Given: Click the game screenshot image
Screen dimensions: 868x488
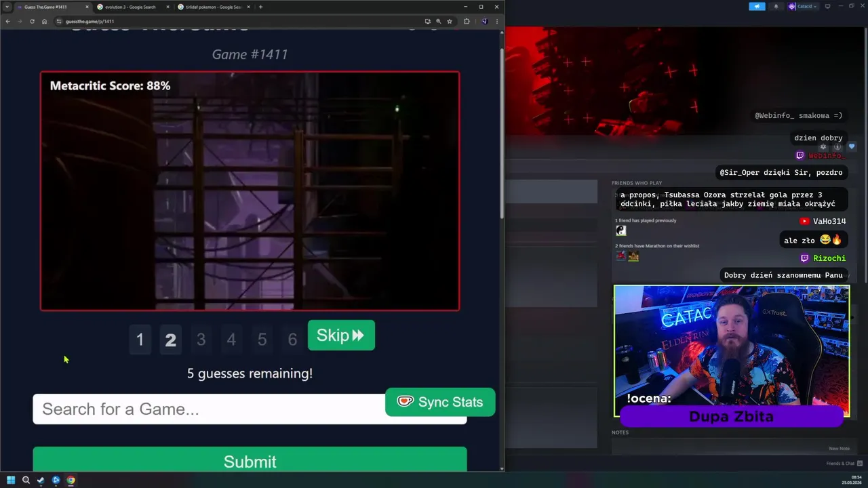Looking at the screenshot, I should [x=250, y=191].
